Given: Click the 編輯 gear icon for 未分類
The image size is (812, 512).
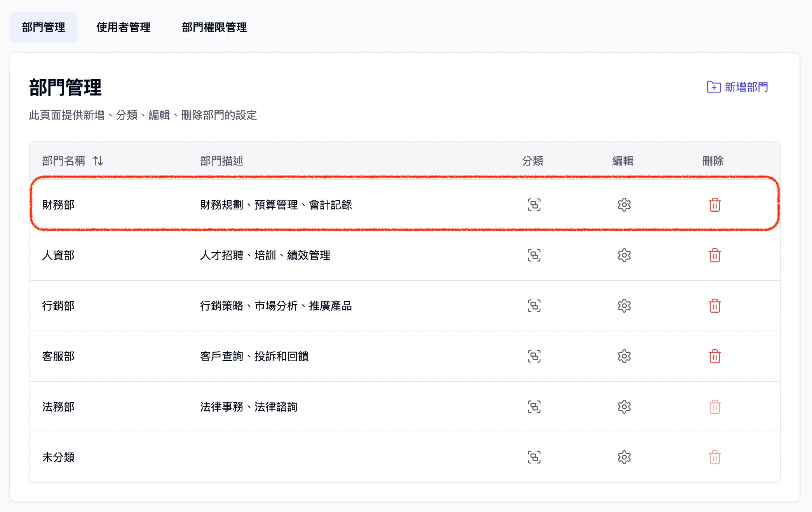Looking at the screenshot, I should 624,457.
